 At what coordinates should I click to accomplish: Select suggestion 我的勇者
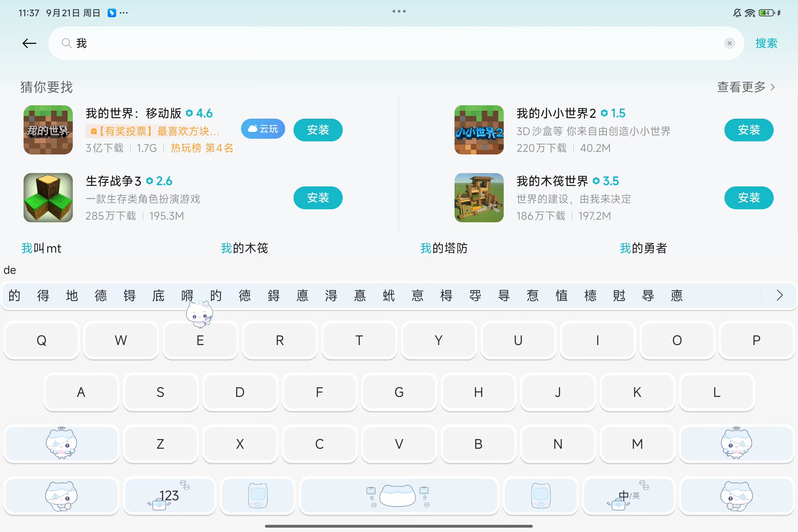[x=643, y=248]
